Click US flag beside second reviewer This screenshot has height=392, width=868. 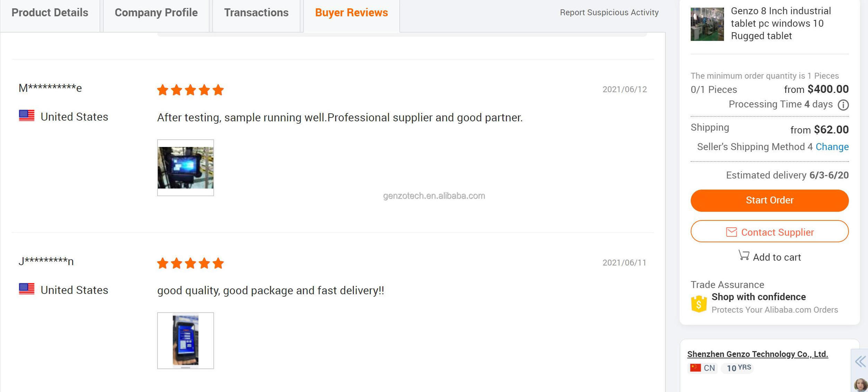click(27, 289)
